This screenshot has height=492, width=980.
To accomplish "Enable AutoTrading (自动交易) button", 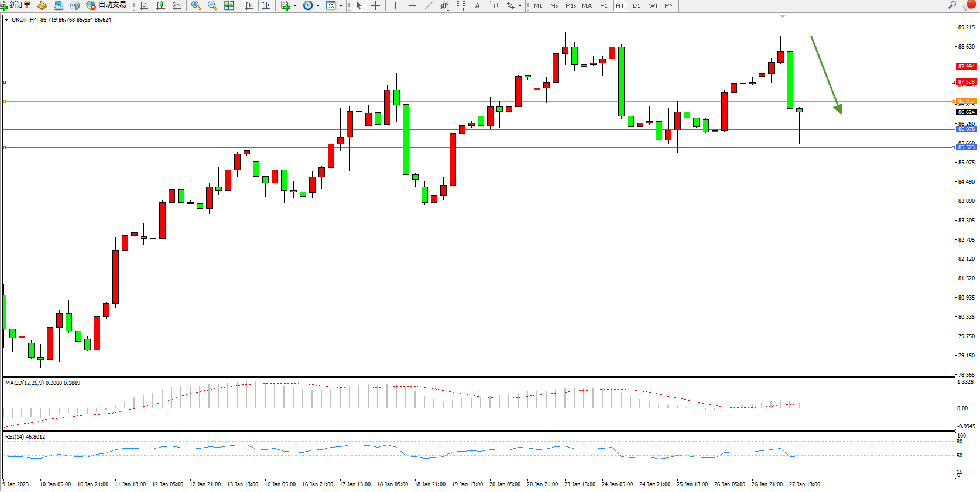I will (106, 5).
